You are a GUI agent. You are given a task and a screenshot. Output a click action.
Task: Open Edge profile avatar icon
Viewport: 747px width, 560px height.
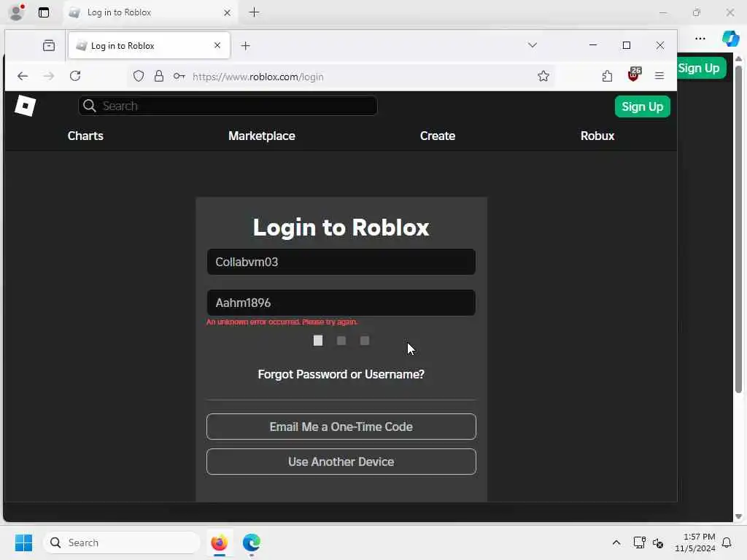18,12
